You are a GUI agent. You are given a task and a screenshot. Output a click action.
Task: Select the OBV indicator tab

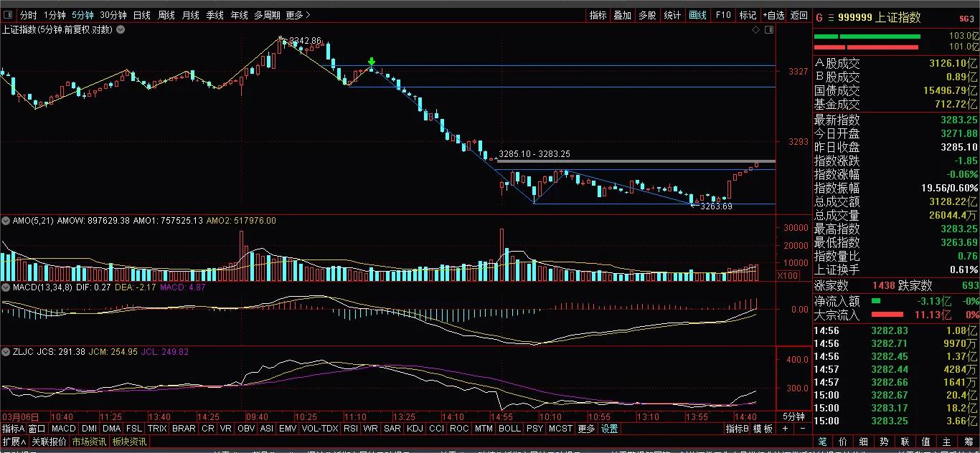(246, 429)
